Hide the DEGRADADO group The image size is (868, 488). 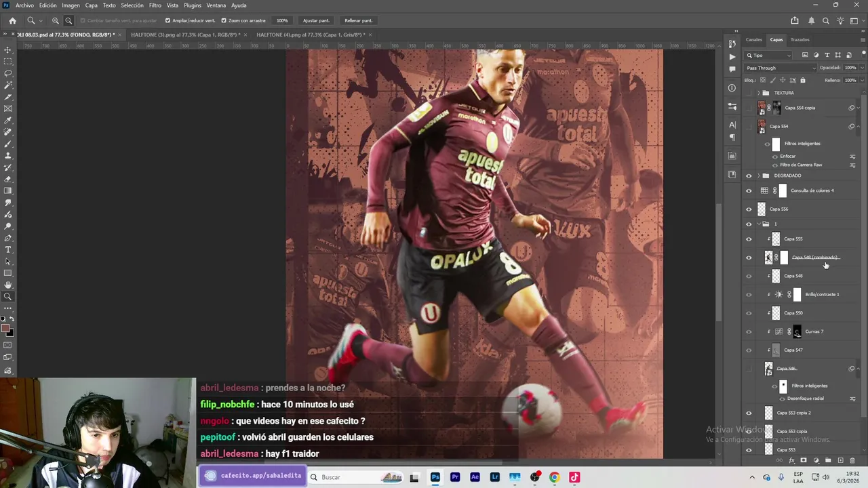(749, 176)
